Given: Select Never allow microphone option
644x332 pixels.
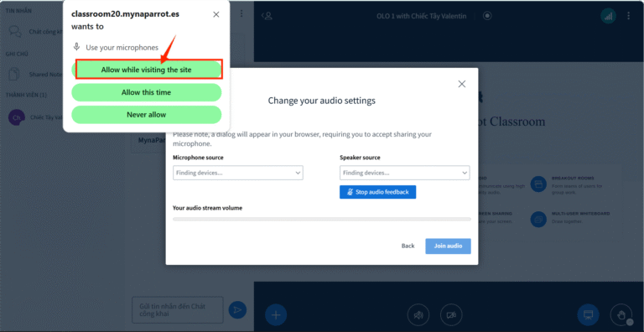Looking at the screenshot, I should point(147,115).
